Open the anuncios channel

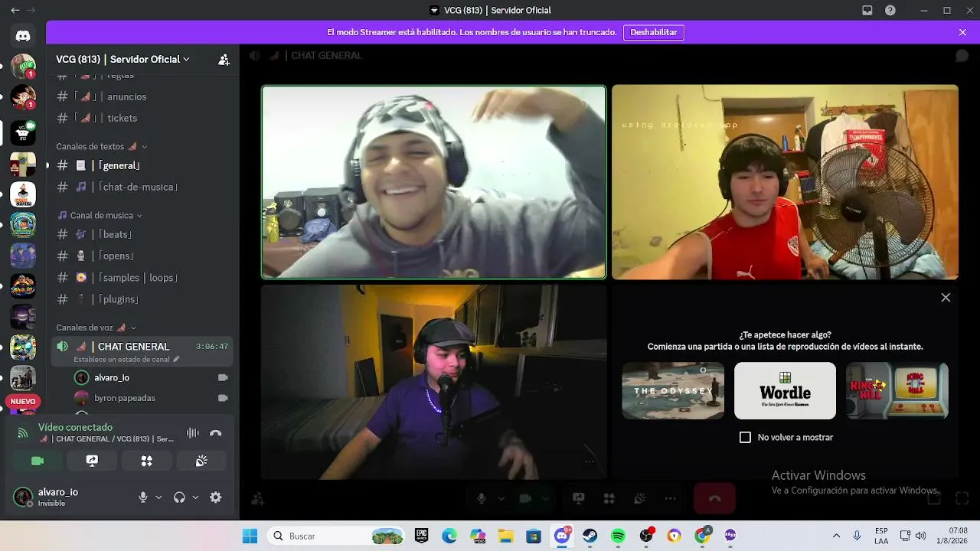[142, 96]
